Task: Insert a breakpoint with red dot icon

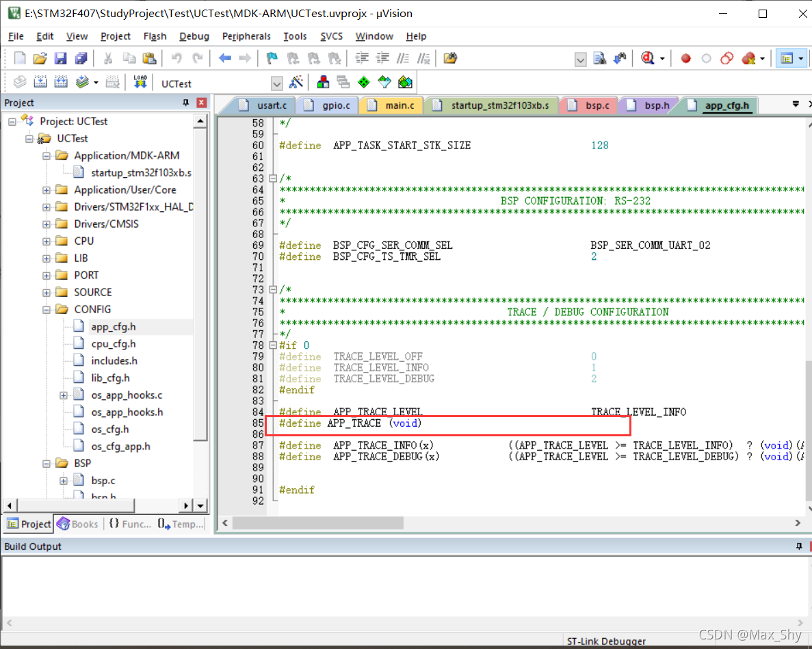Action: click(685, 59)
